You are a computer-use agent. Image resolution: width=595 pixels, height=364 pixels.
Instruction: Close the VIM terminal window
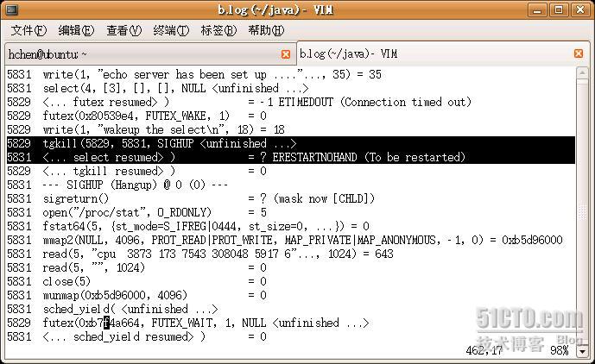580,9
